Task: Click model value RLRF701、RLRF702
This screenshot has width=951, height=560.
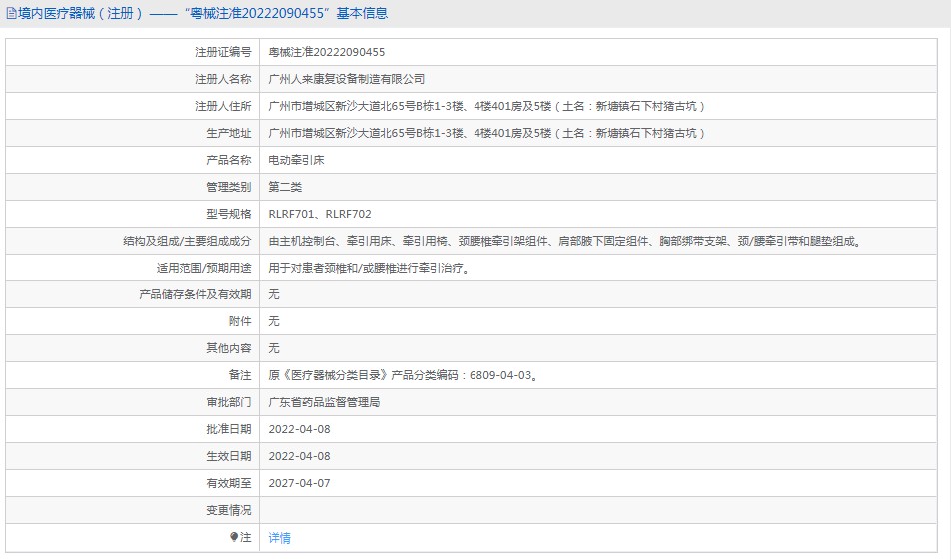Action: pos(320,214)
